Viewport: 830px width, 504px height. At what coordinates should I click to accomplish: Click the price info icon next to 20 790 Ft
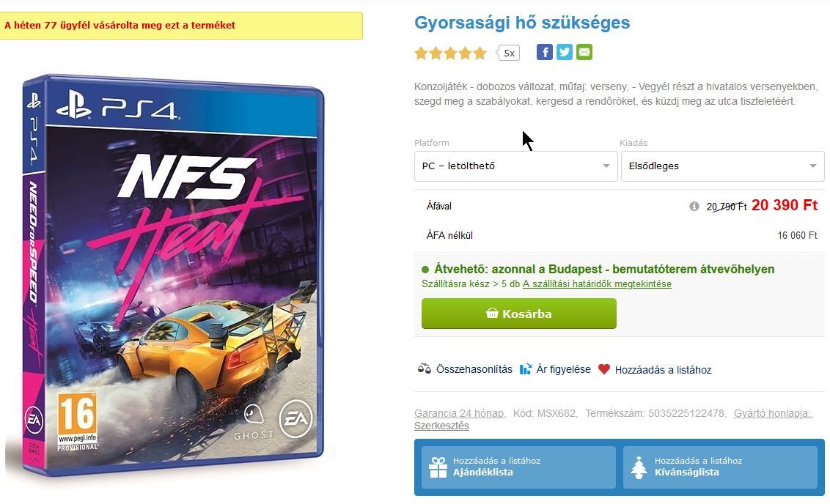(694, 207)
